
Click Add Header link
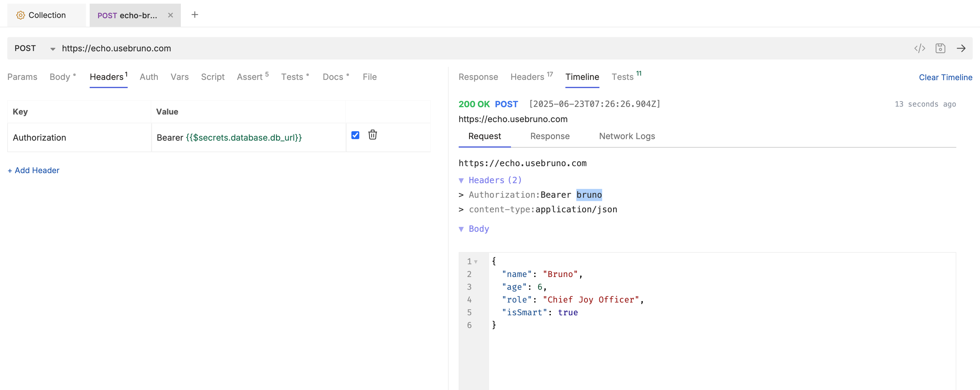pyautogui.click(x=33, y=170)
